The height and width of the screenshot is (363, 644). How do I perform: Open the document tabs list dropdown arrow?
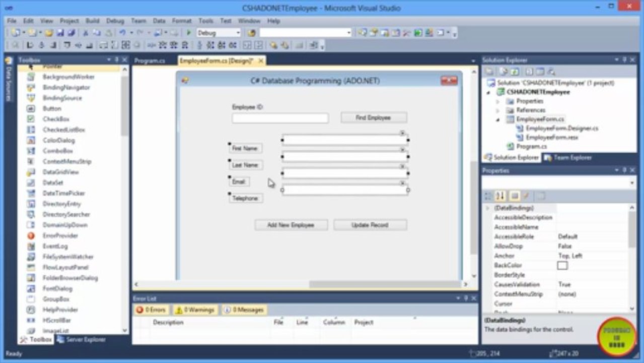tap(473, 61)
